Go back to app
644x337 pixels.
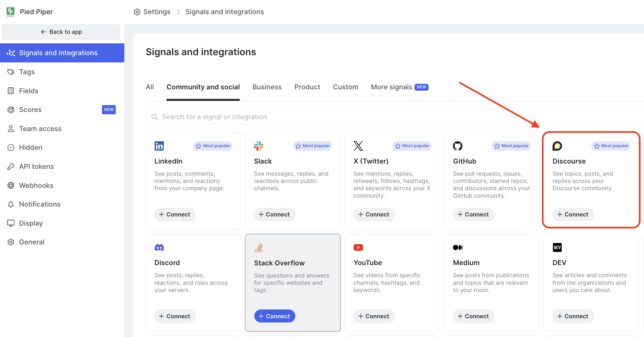[x=61, y=32]
